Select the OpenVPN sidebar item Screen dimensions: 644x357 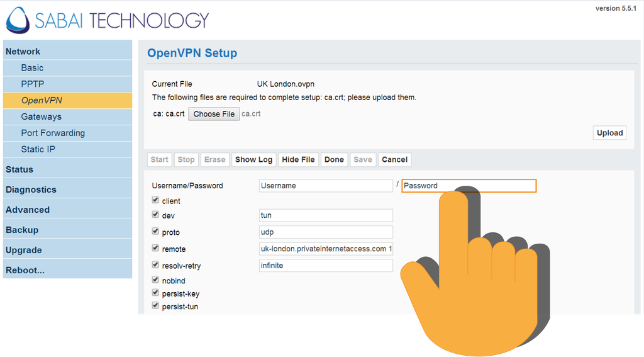point(67,100)
